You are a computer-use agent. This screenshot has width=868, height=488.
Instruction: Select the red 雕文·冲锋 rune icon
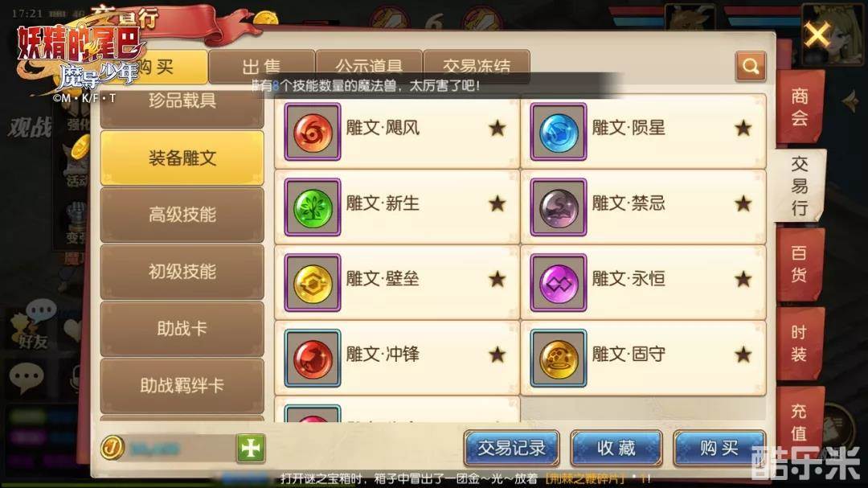coord(312,358)
